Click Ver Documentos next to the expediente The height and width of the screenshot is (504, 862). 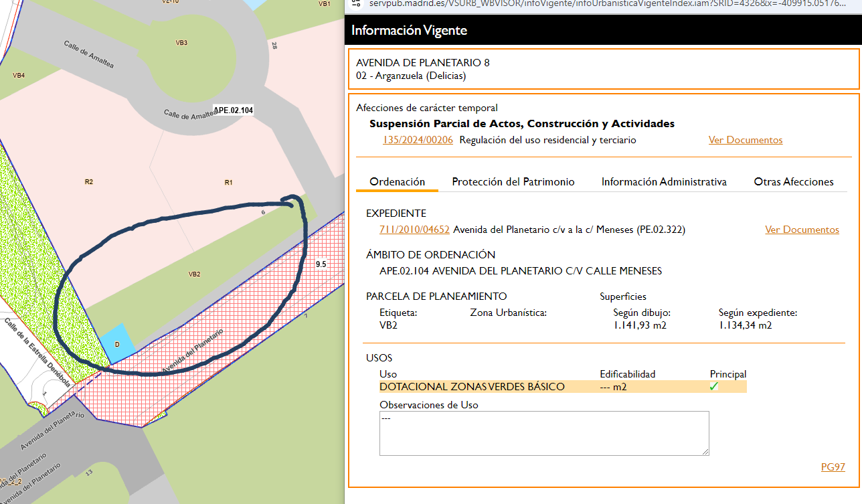[x=802, y=230]
